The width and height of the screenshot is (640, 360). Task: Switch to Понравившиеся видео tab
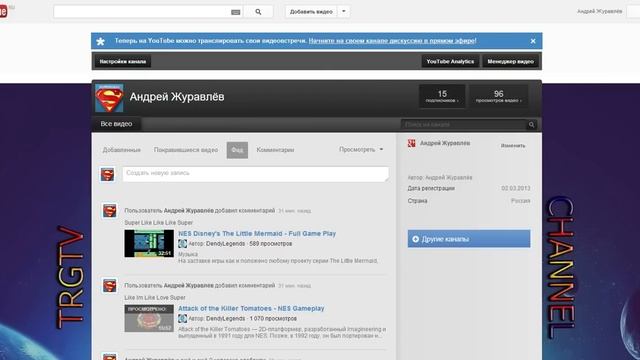(x=186, y=150)
